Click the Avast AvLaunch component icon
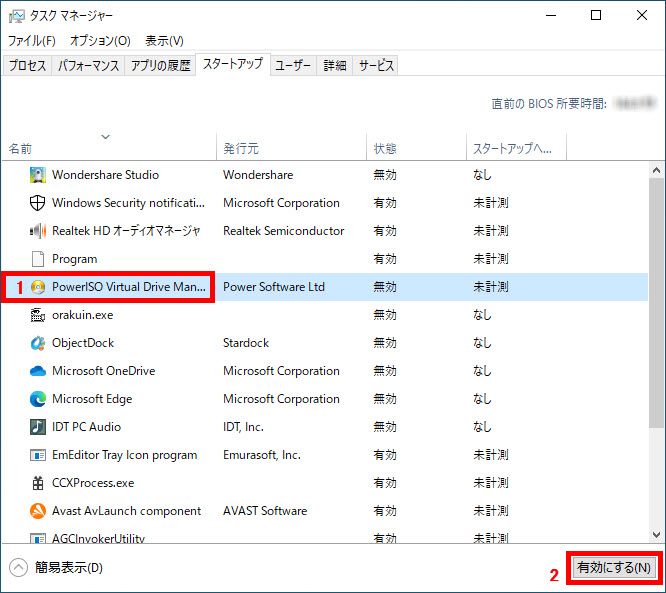 pos(38,511)
